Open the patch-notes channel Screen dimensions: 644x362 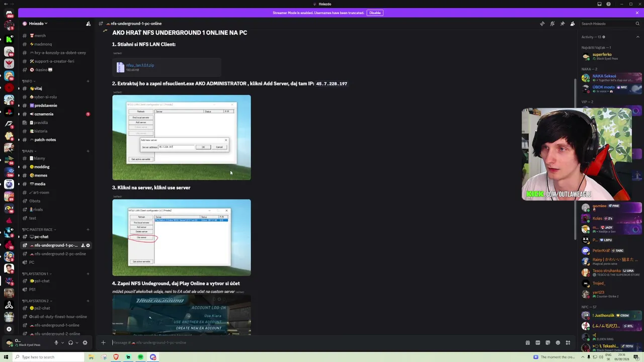[x=56, y=140]
